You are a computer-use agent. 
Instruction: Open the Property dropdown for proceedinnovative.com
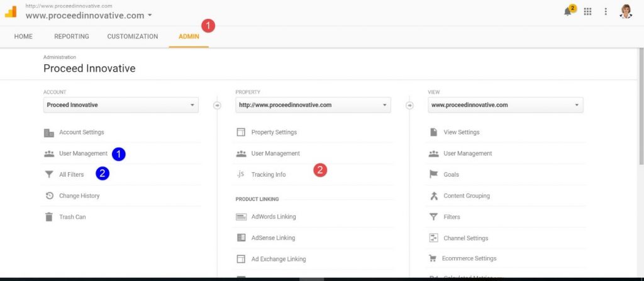point(313,105)
